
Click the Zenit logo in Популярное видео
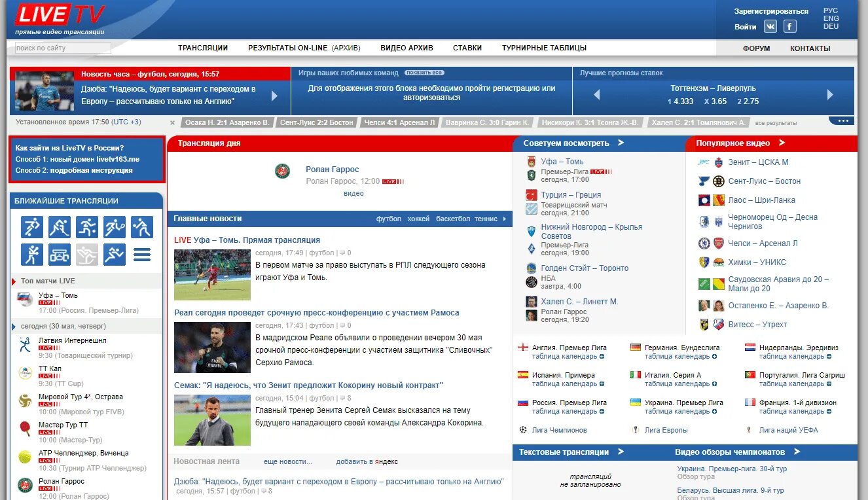704,162
